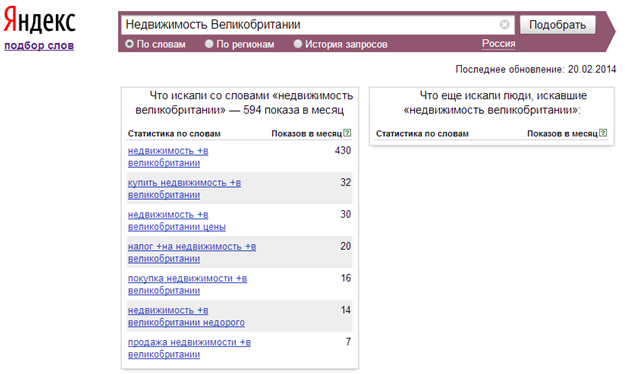Open the покупка недвижимости +в великобритании link
This screenshot has width=627, height=374.
(188, 284)
